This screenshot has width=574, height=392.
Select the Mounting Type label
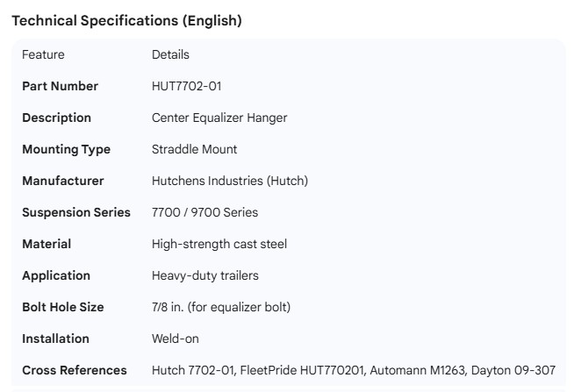click(x=66, y=149)
